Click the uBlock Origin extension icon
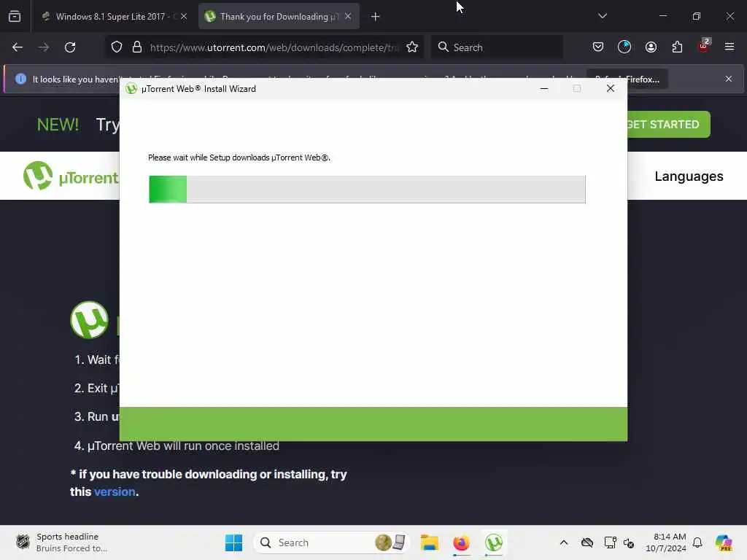 [x=704, y=46]
